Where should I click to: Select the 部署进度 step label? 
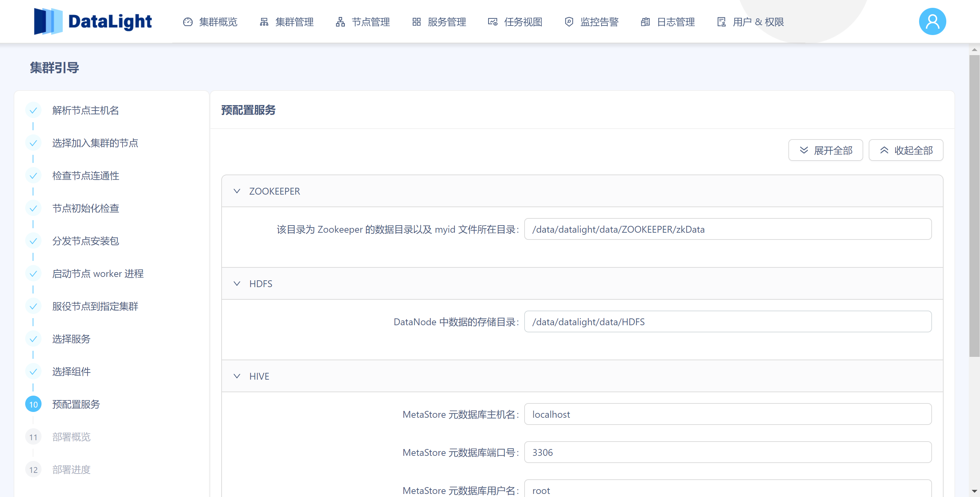71,470
